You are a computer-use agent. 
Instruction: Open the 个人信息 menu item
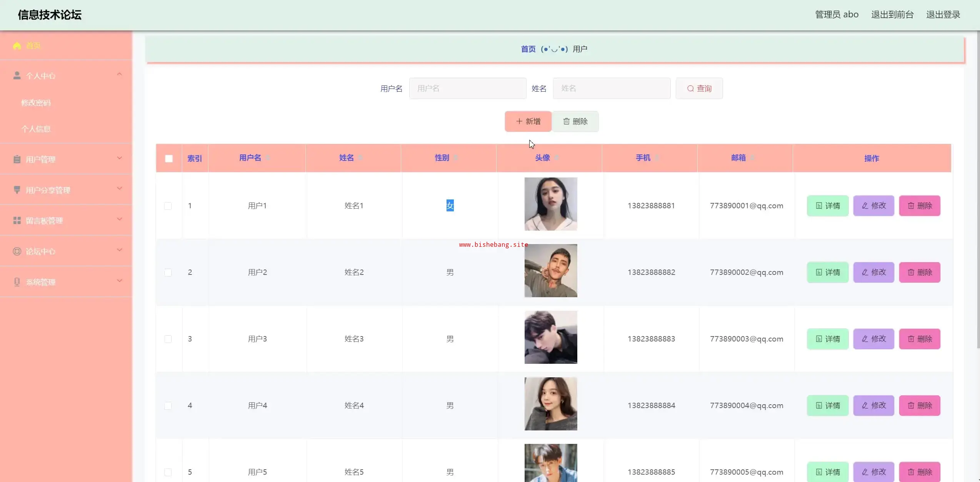click(36, 129)
